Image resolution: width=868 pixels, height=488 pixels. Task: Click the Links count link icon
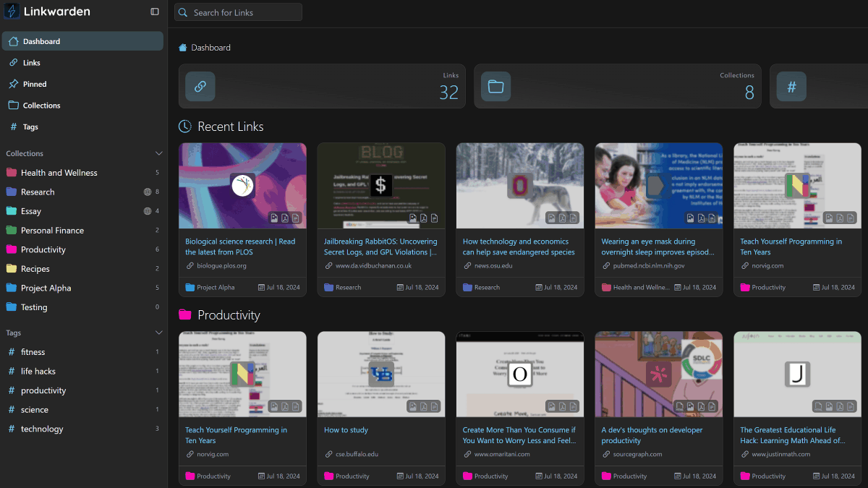(x=200, y=87)
